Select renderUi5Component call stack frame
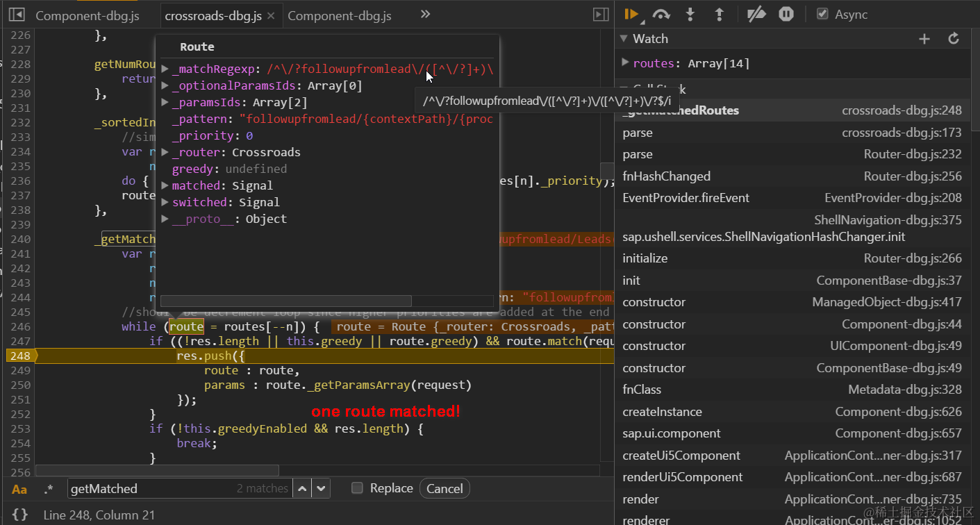 pyautogui.click(x=792, y=477)
